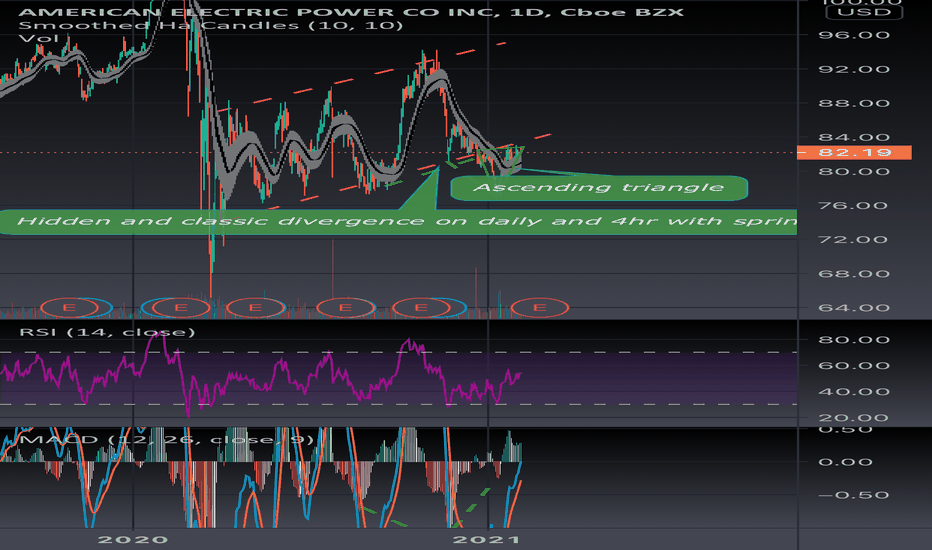932x550 pixels.
Task: Click the 20.00 RSI axis label
Action: click(854, 418)
